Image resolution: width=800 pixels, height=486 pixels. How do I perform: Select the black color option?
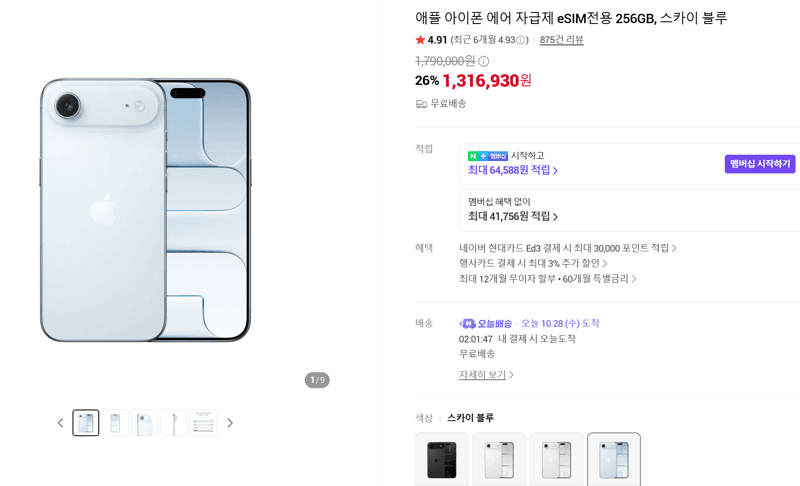coord(442,459)
